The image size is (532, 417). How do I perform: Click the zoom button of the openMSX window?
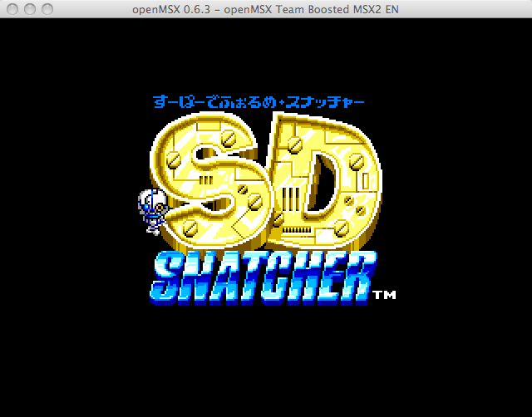point(47,9)
